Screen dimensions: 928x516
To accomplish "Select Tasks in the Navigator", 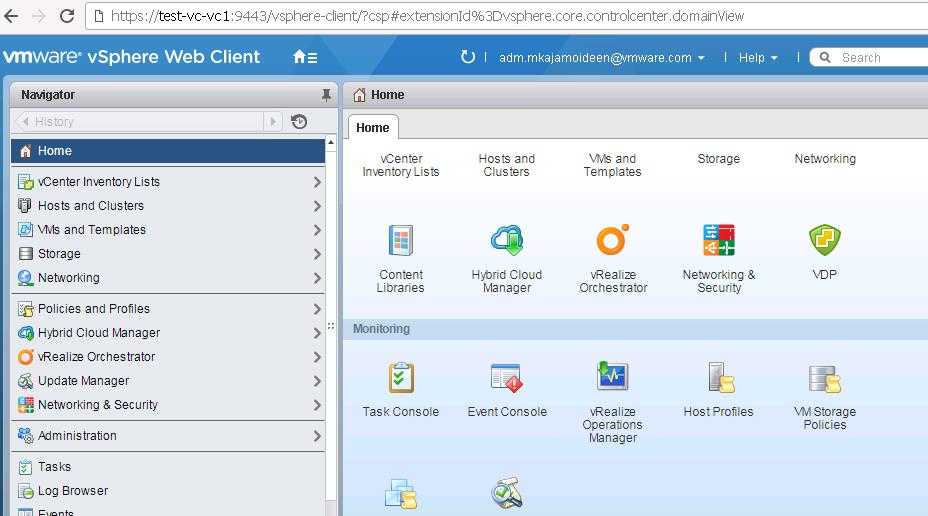I will [54, 467].
